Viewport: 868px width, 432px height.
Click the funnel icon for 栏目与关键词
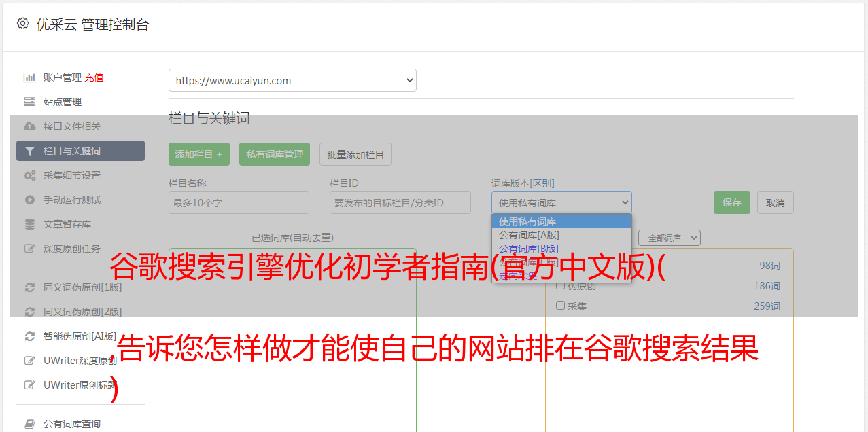coord(29,151)
